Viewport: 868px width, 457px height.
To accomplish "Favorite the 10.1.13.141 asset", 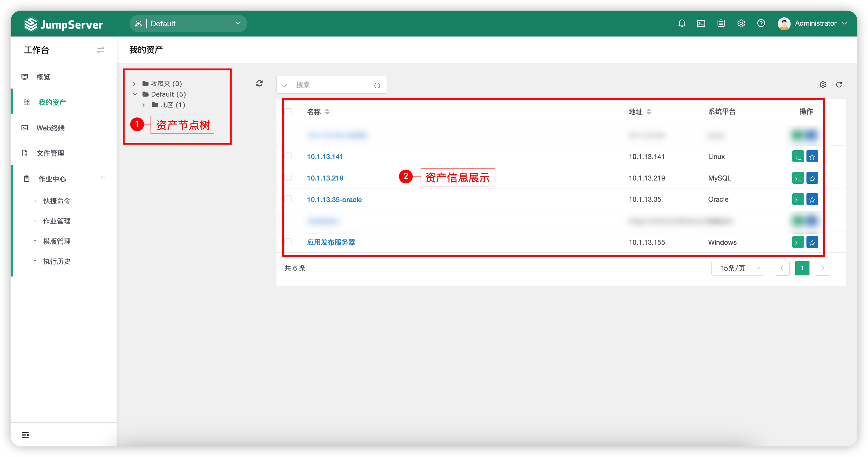I will pyautogui.click(x=812, y=157).
